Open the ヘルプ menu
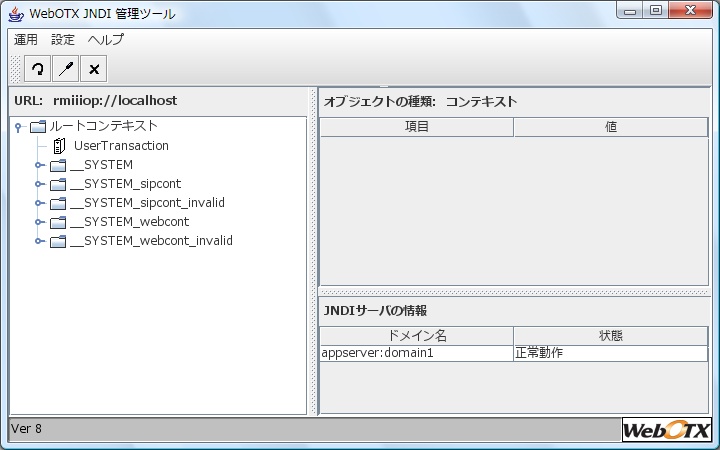Image resolution: width=720 pixels, height=450 pixels. 106,39
